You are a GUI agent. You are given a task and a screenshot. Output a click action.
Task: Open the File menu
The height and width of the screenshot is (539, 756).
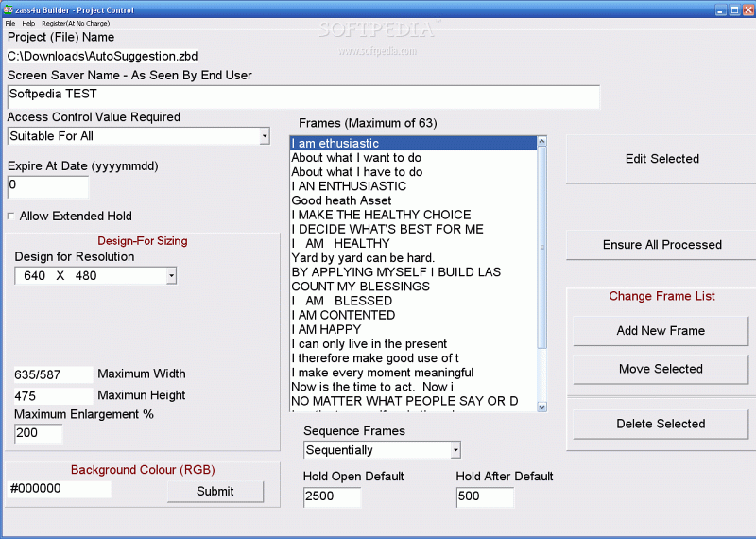[x=10, y=23]
